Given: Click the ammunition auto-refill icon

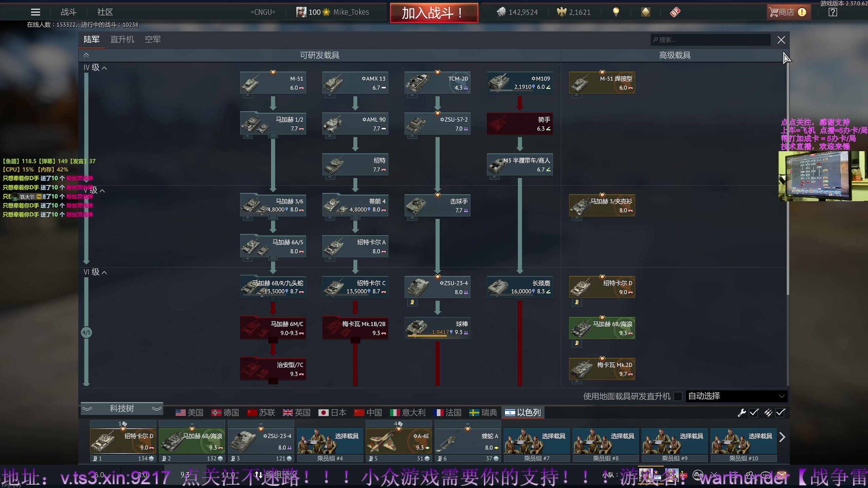Looking at the screenshot, I should [x=768, y=412].
